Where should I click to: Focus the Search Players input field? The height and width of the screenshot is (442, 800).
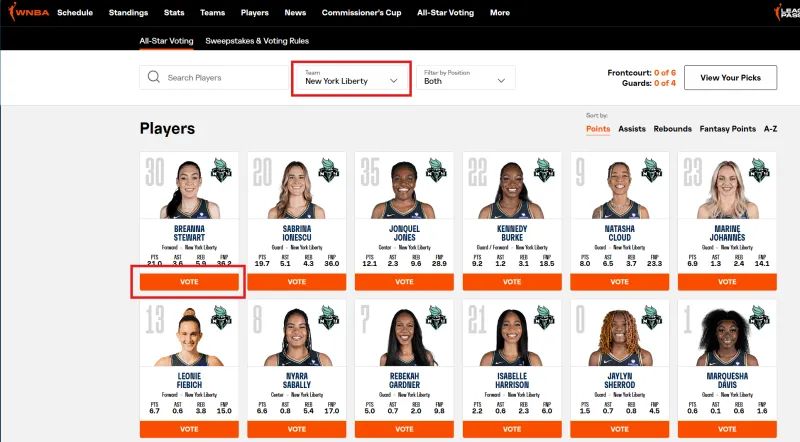(214, 78)
